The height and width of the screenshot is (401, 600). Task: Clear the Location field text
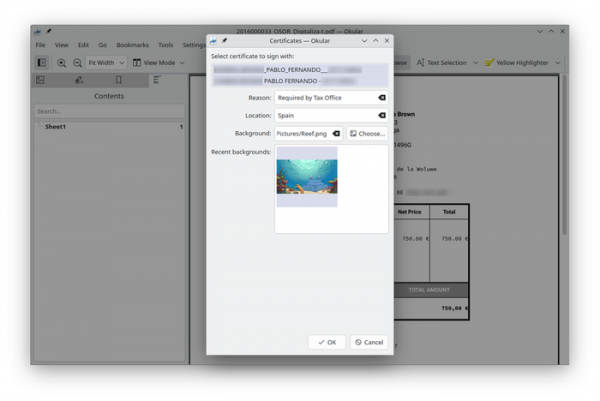[381, 116]
